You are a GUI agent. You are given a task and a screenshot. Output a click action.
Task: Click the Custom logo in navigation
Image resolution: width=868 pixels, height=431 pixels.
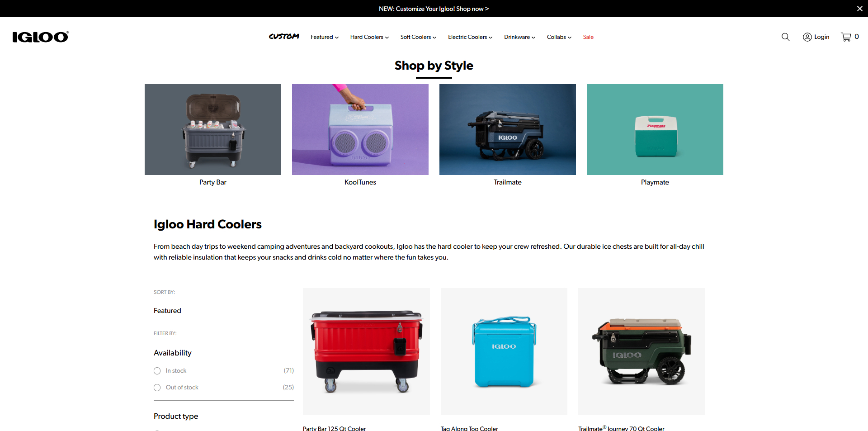click(284, 37)
